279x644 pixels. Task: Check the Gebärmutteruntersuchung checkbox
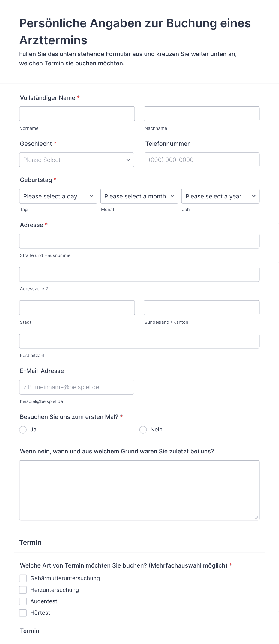pos(23,578)
